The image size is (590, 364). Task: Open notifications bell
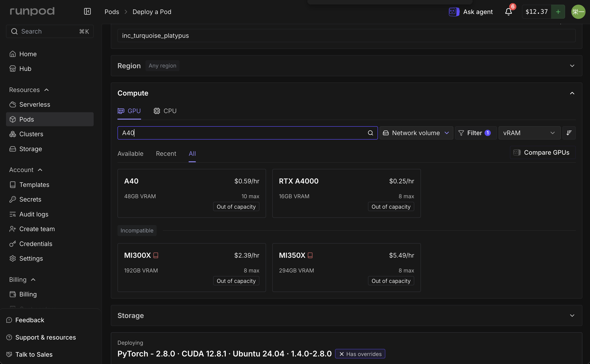point(508,12)
